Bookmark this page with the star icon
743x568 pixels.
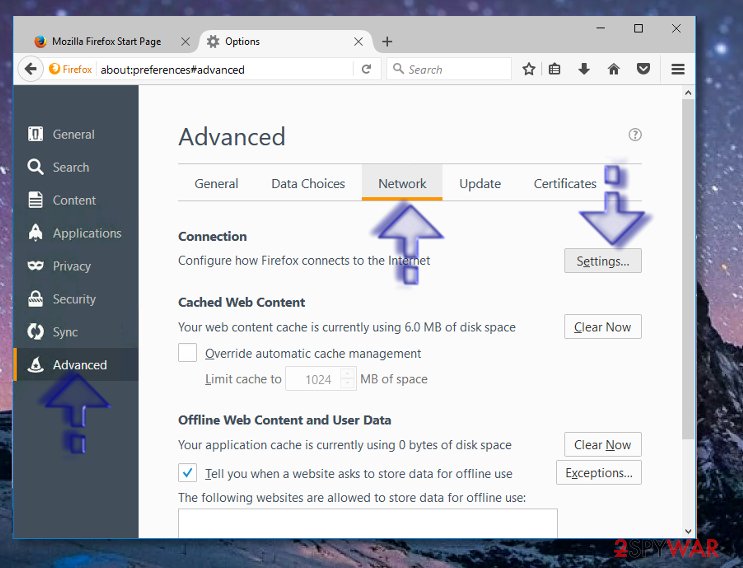point(529,69)
